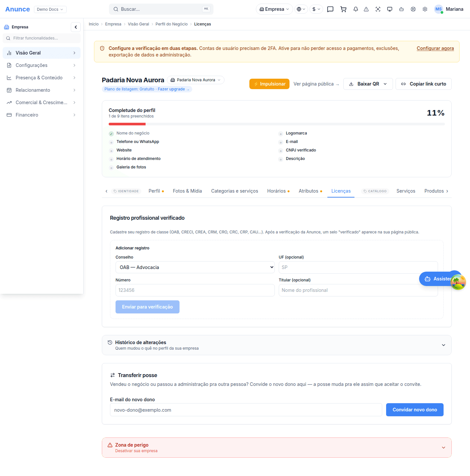Open the Empresa context dropdown

click(x=274, y=9)
